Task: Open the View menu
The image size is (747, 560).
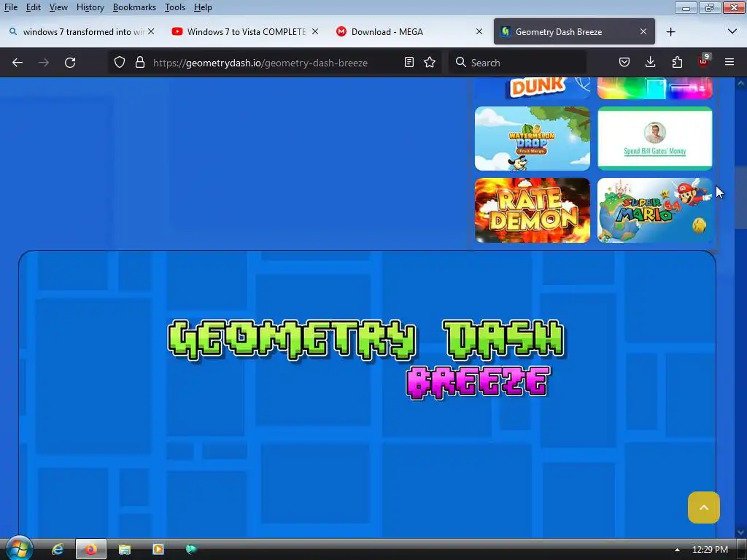Action: click(58, 7)
